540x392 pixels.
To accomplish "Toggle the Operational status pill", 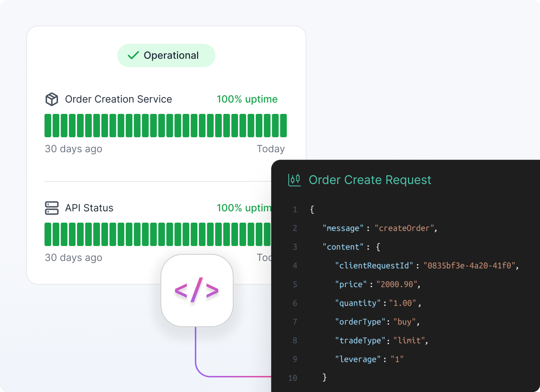I will [x=166, y=55].
